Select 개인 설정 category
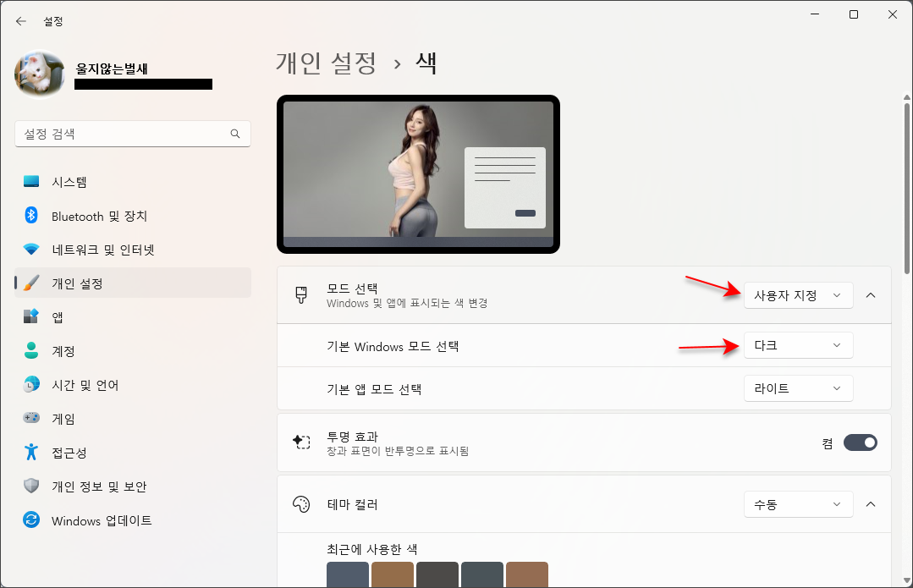 pyautogui.click(x=133, y=283)
